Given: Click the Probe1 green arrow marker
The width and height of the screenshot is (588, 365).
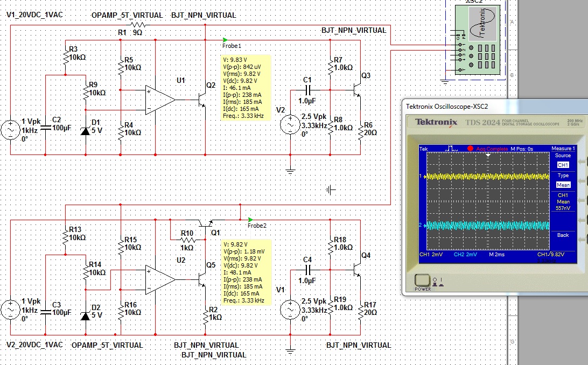Looking at the screenshot, I should (x=225, y=40).
